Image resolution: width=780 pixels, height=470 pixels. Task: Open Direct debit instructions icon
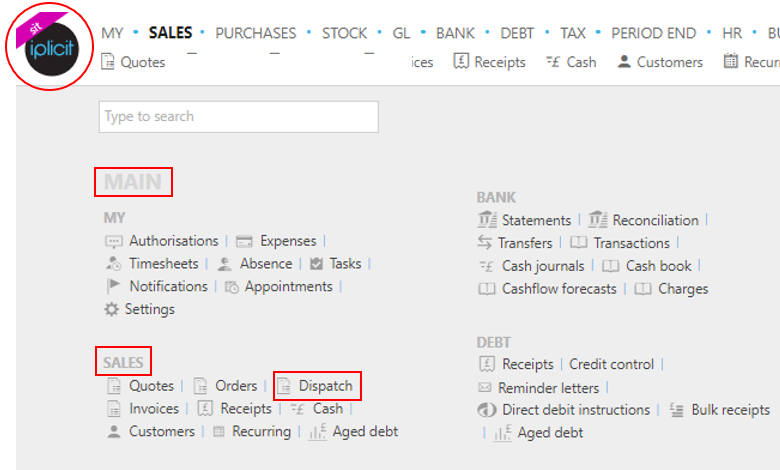tap(487, 410)
